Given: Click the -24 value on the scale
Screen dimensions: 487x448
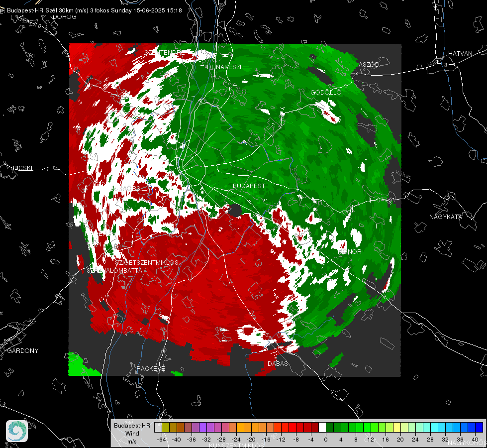Looking at the screenshot, I should [236, 440].
